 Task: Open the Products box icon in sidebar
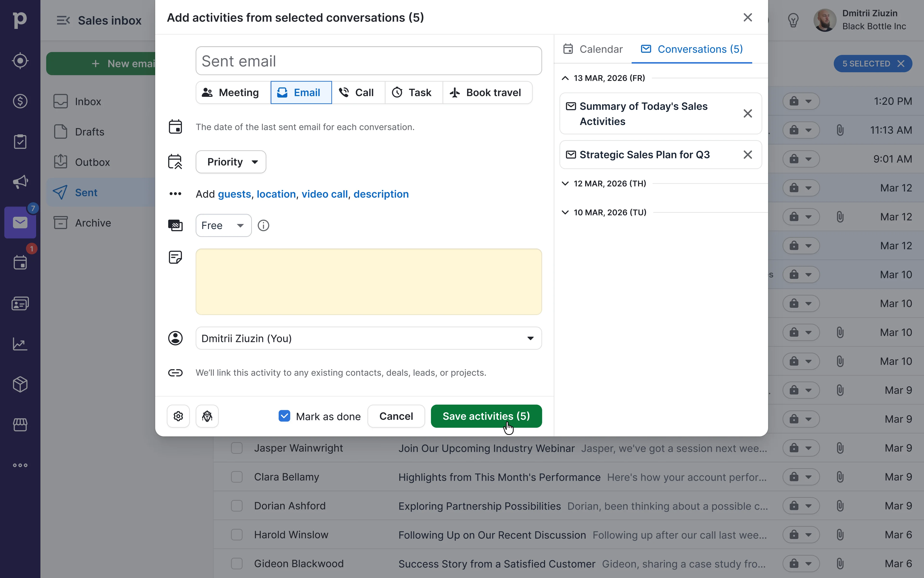click(x=20, y=384)
